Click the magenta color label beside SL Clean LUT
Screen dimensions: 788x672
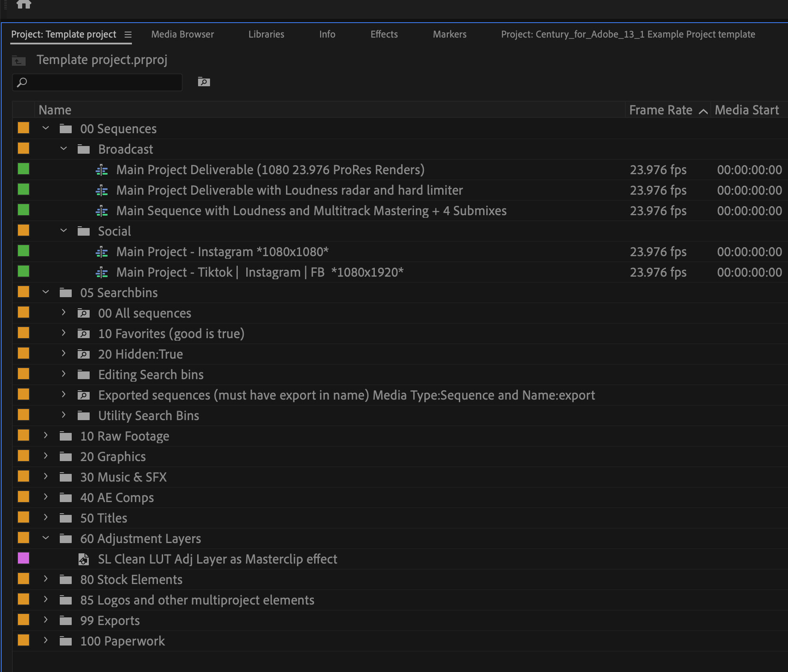pos(23,558)
